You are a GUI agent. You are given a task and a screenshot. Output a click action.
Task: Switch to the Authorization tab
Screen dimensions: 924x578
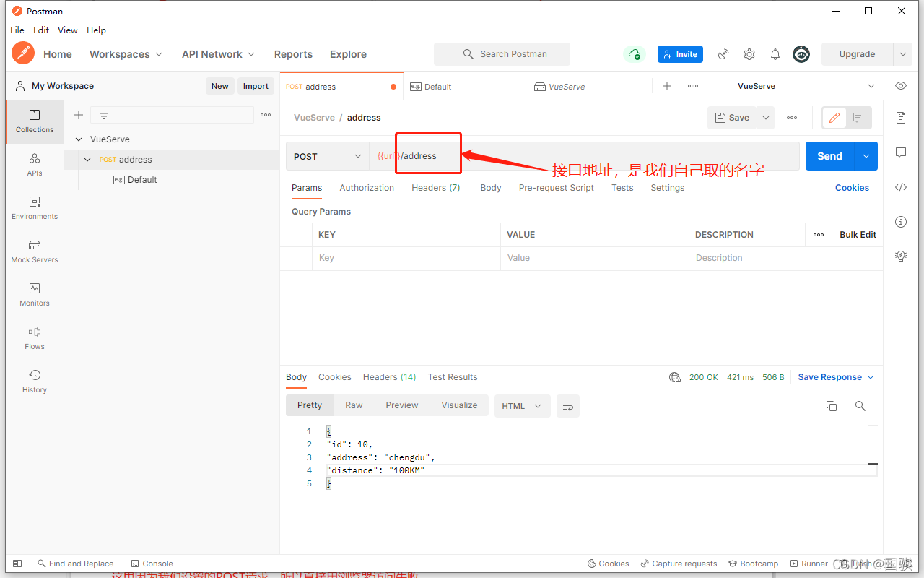[x=367, y=188]
